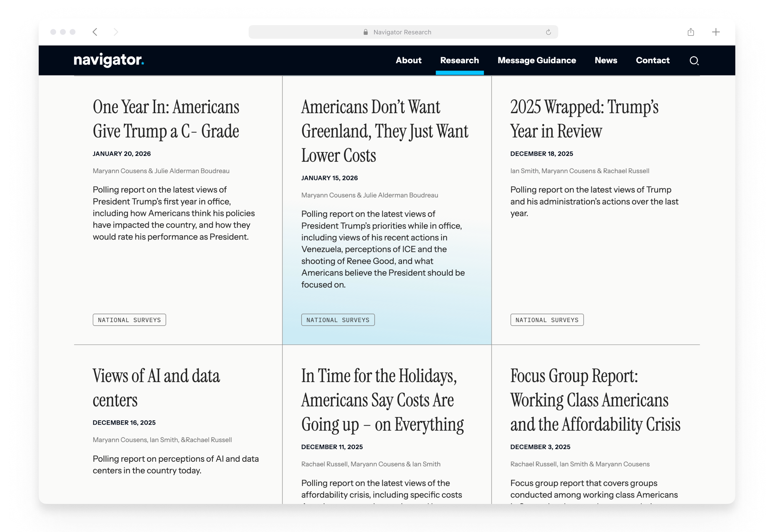Click the Navigator Research address bar
The image size is (774, 532).
point(402,32)
